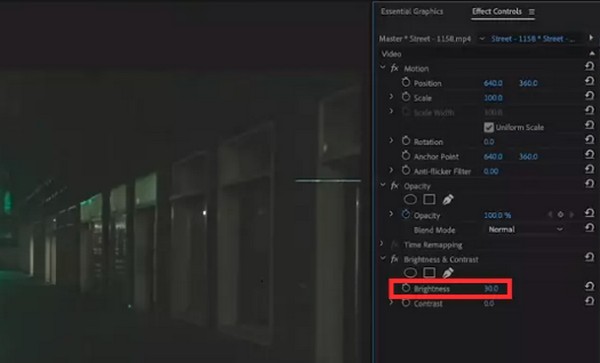Collapse the Video section arrow
The width and height of the screenshot is (600, 363).
click(x=592, y=53)
